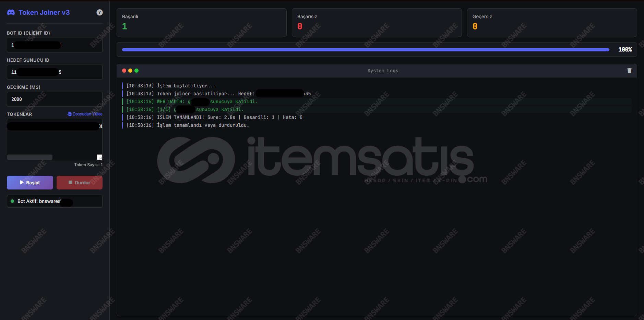Select the Token Joiner v3 title

pos(44,12)
